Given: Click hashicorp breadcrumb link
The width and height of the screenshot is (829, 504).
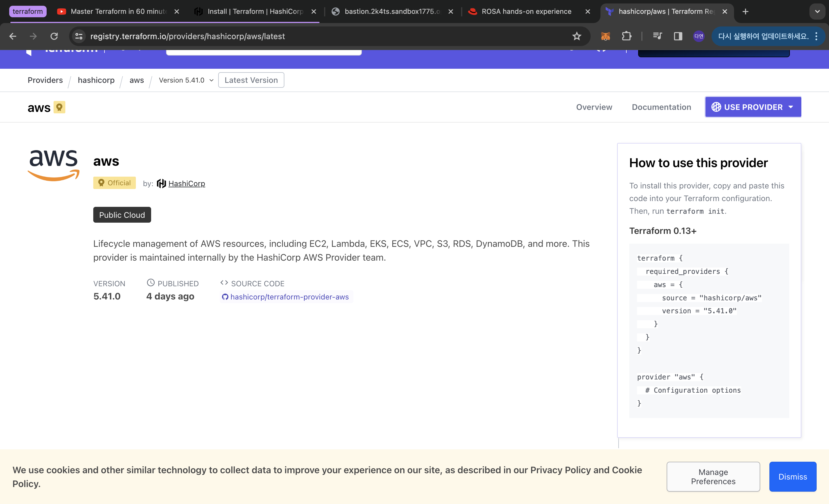Looking at the screenshot, I should (96, 80).
